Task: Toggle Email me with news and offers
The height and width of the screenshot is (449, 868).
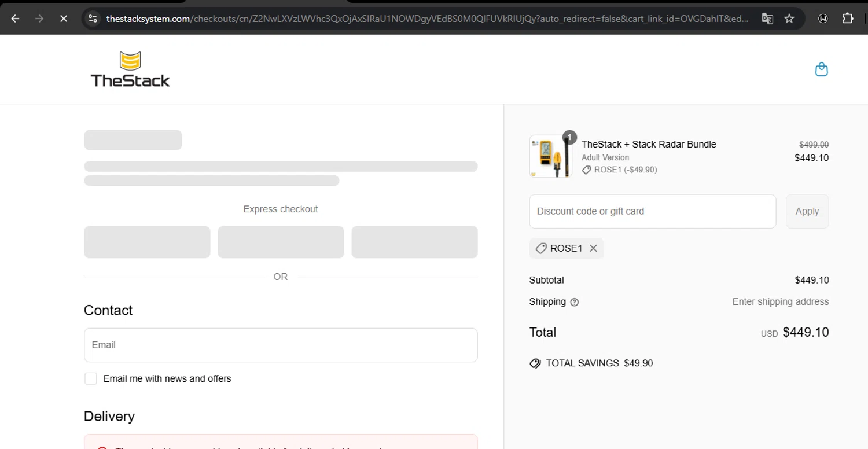Action: pos(91,378)
